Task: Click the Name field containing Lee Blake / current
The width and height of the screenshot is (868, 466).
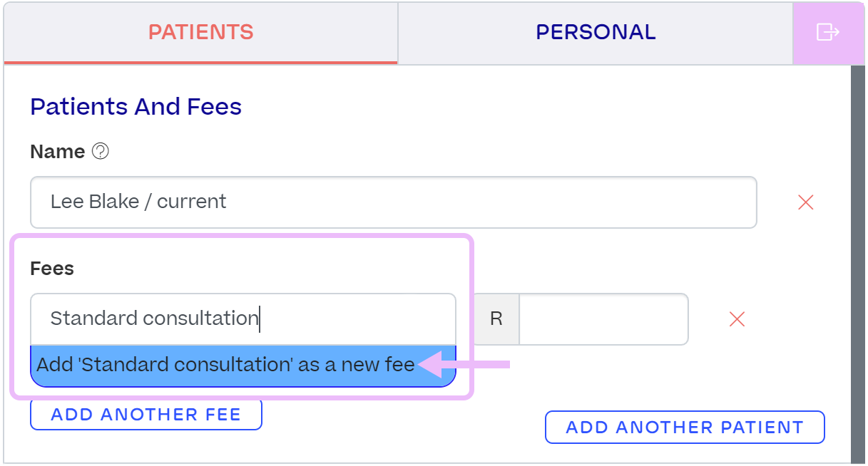Action: pyautogui.click(x=394, y=202)
